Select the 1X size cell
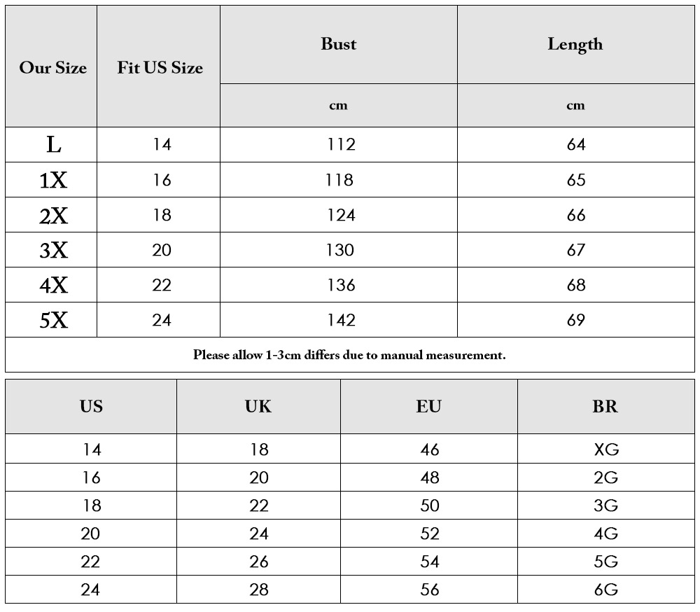 pyautogui.click(x=54, y=180)
